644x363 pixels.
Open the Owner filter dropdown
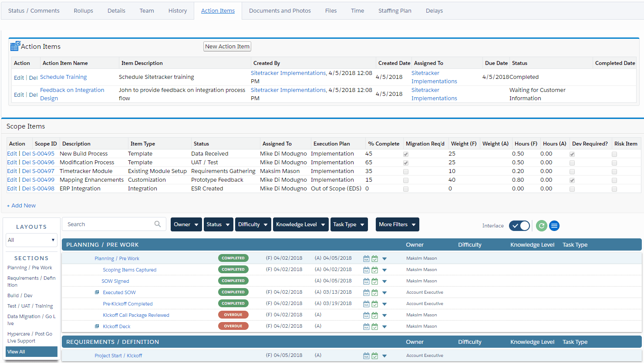186,224
